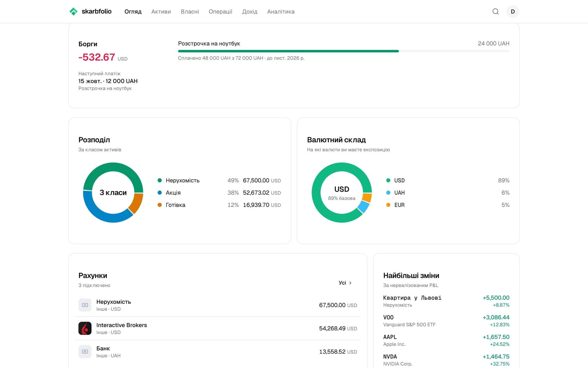Screen dimensions: 588x368
Task: Click the Розстрочка на ноутбук progress bar
Action: point(344,51)
